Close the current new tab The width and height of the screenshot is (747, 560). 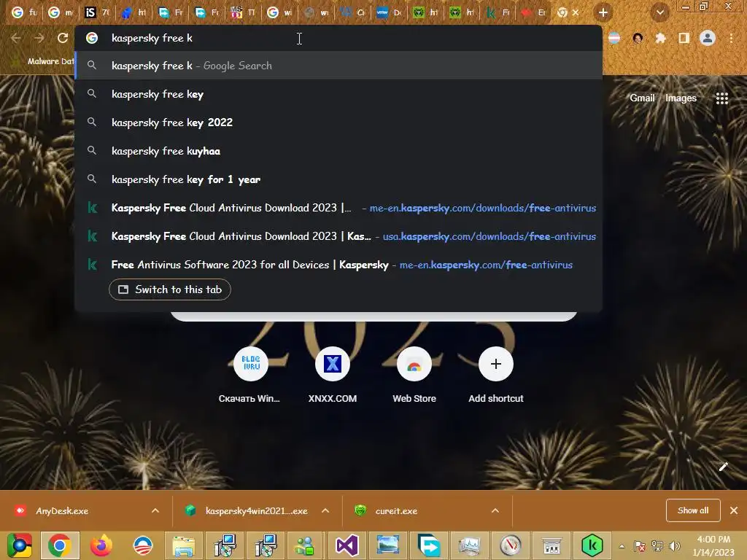[x=576, y=12]
